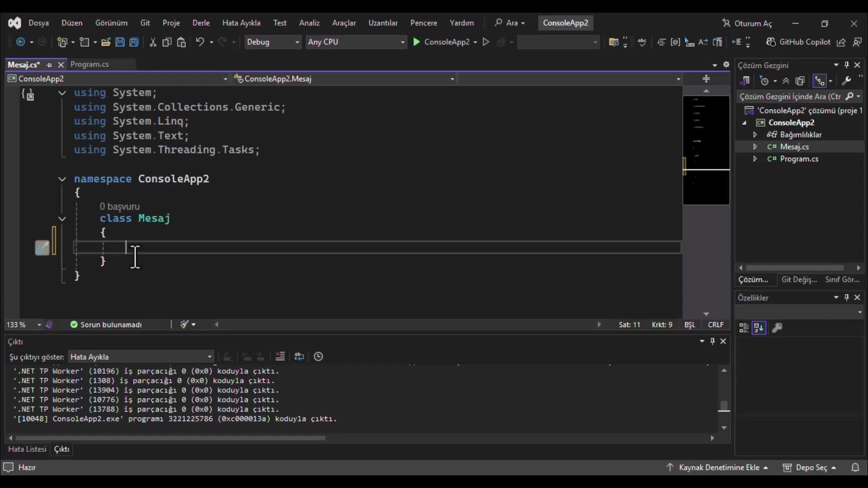Start debugging with green ConsoleApp2 play button

pos(442,42)
